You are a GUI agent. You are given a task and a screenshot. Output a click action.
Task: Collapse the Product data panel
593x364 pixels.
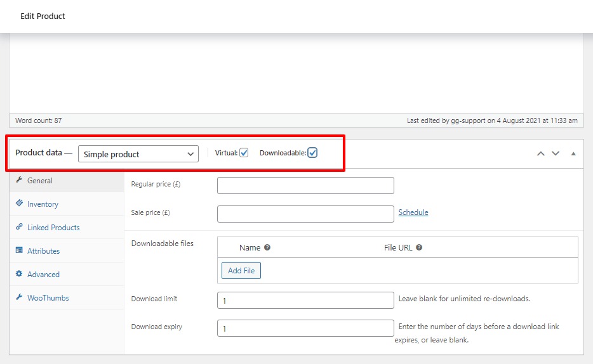point(573,153)
